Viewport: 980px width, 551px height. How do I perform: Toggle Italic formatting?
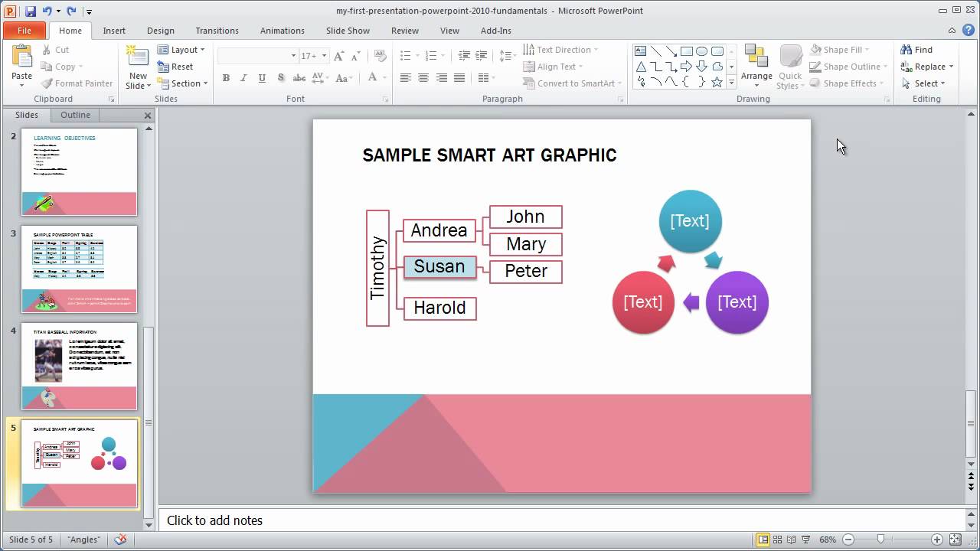tap(243, 78)
